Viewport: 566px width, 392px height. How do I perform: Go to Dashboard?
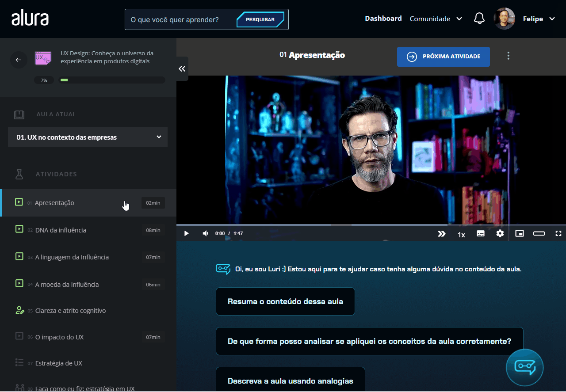pyautogui.click(x=383, y=19)
